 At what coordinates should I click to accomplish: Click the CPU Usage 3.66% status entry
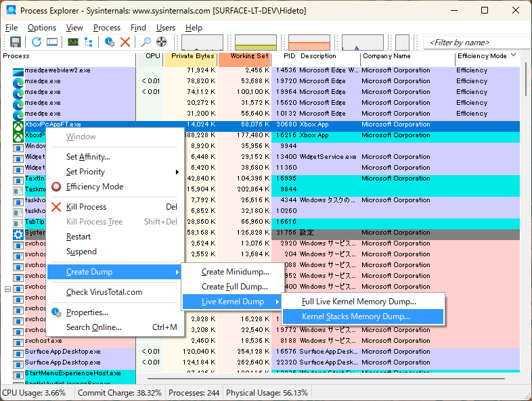coord(34,393)
